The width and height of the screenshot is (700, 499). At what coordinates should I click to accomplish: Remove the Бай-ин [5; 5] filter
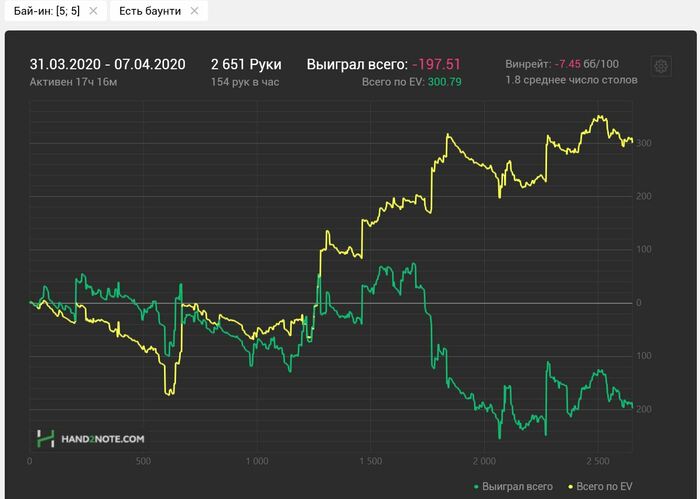coord(93,11)
